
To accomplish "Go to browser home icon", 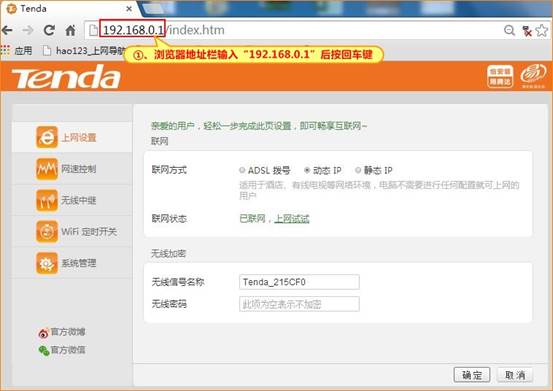I will [71, 30].
